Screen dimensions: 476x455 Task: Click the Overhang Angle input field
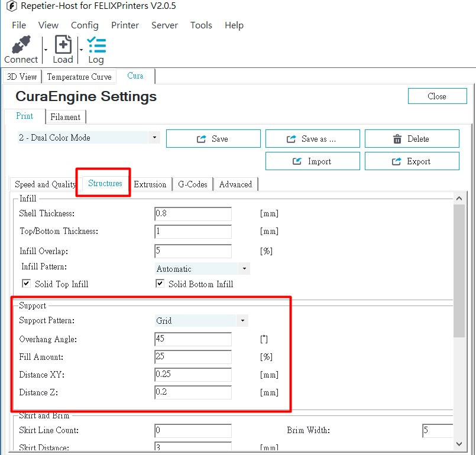[x=193, y=339]
